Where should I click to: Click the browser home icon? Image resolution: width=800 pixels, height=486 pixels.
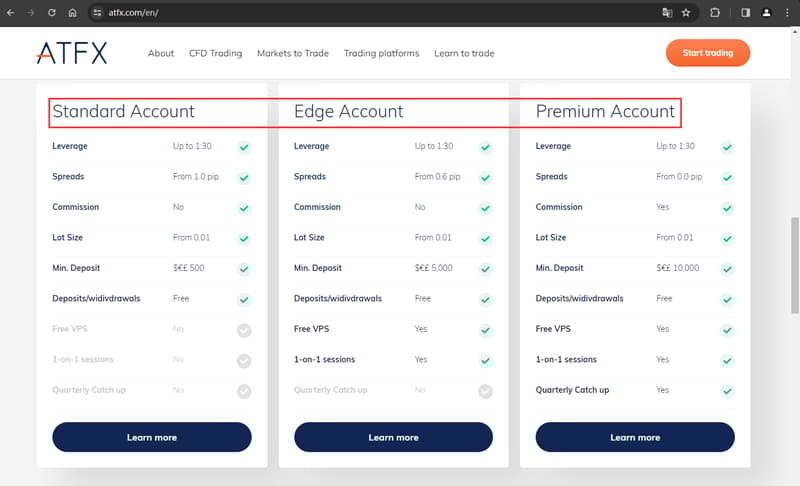click(72, 13)
